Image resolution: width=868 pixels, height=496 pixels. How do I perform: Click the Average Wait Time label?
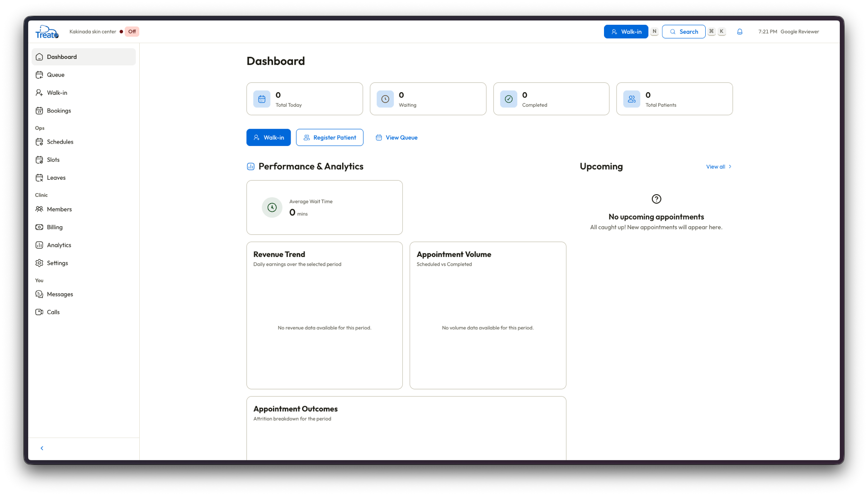311,201
